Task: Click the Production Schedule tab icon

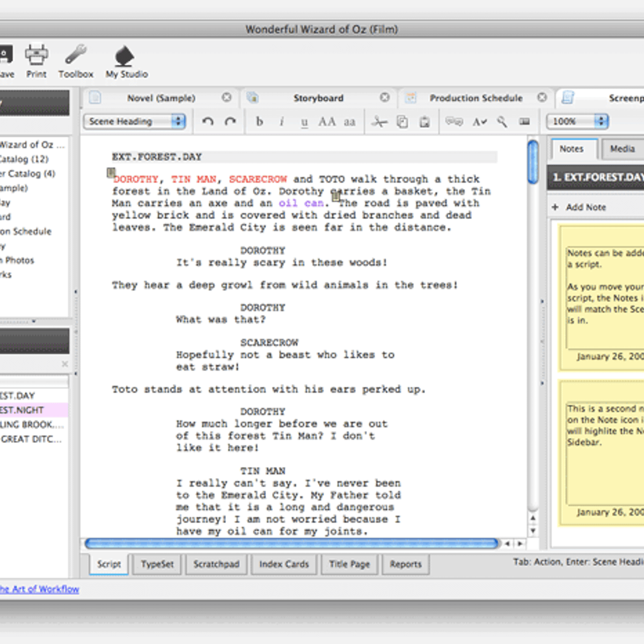Action: coord(411,97)
